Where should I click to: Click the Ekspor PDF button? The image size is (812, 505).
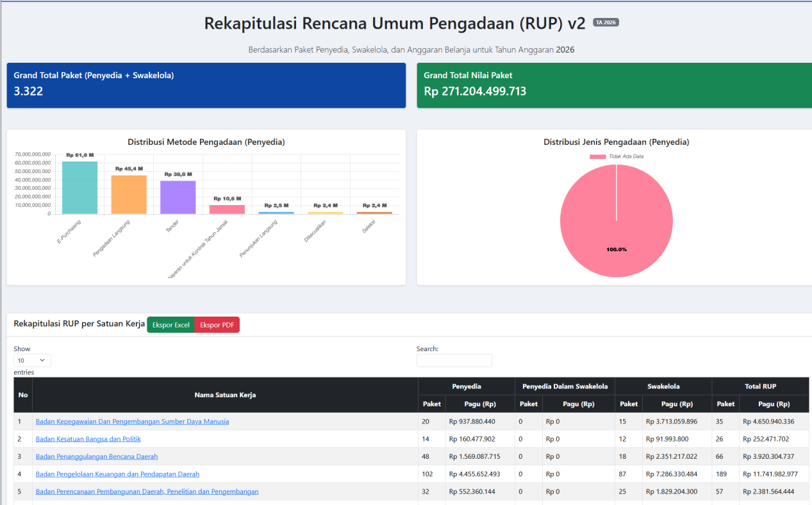coord(217,325)
